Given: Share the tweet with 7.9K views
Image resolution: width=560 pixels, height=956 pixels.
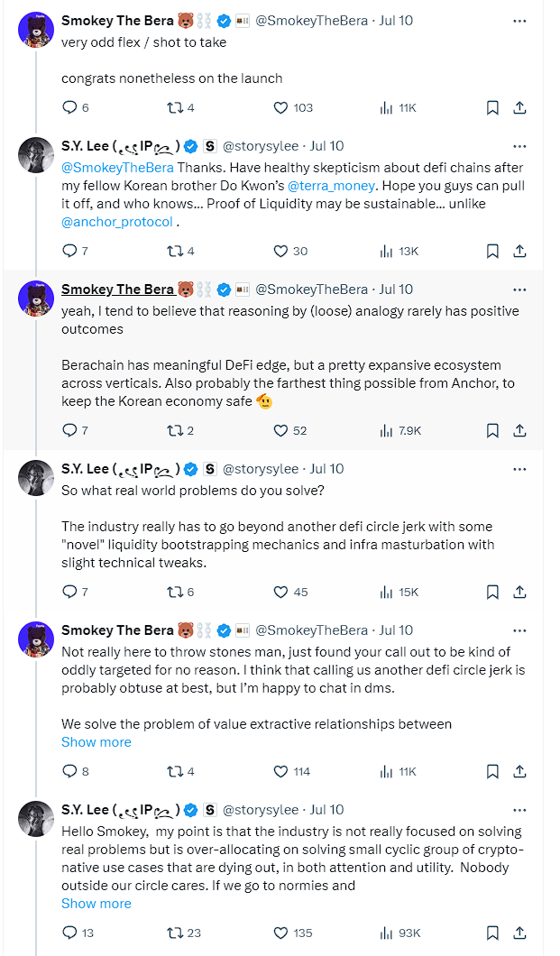Looking at the screenshot, I should point(519,430).
